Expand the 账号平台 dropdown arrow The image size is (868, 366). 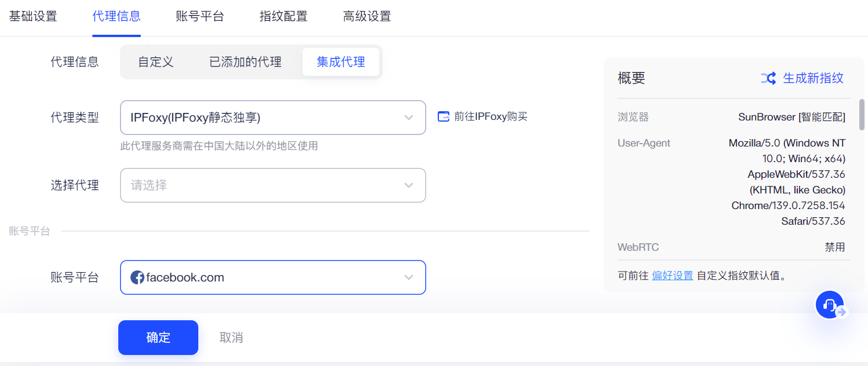pyautogui.click(x=409, y=277)
